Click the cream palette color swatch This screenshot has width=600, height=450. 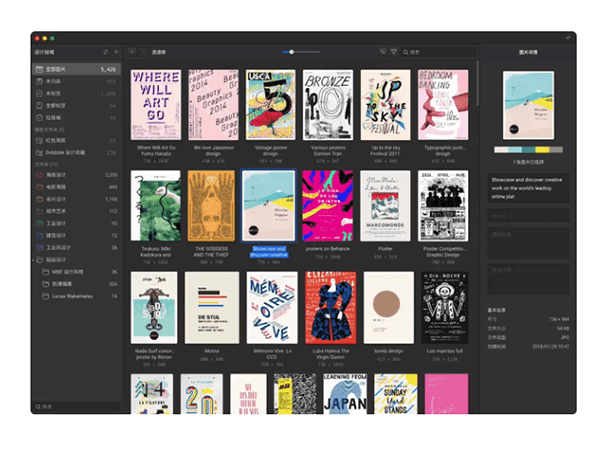501,150
